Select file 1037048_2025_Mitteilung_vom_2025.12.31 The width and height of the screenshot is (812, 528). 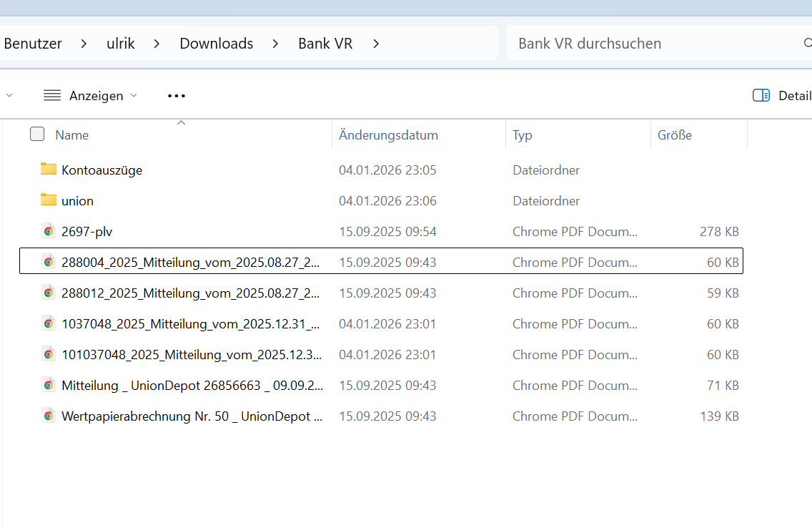point(191,324)
